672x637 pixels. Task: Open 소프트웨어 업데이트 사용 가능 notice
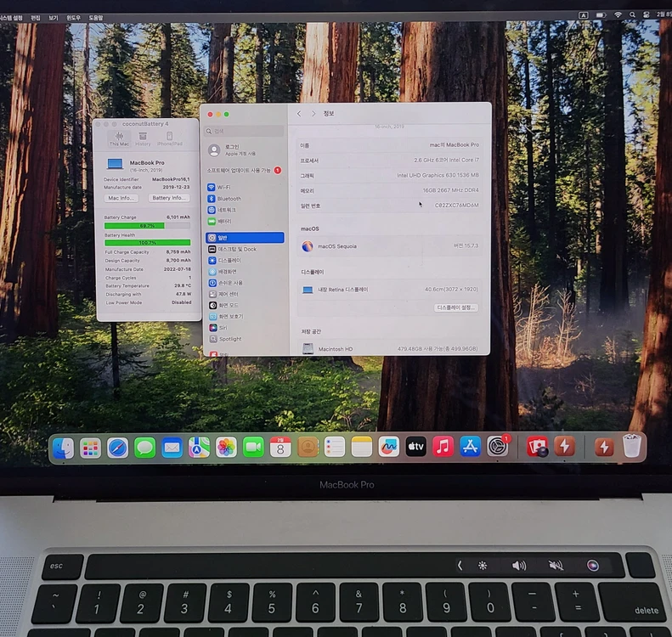coord(245,170)
